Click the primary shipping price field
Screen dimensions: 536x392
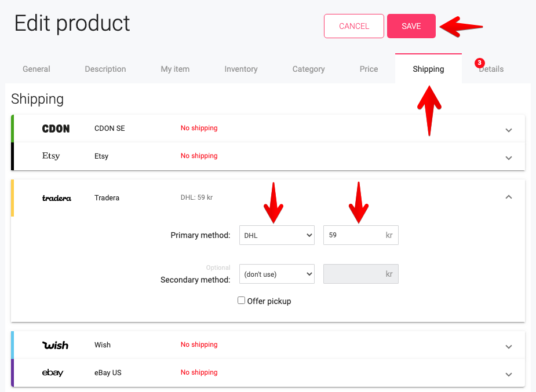[x=361, y=235]
